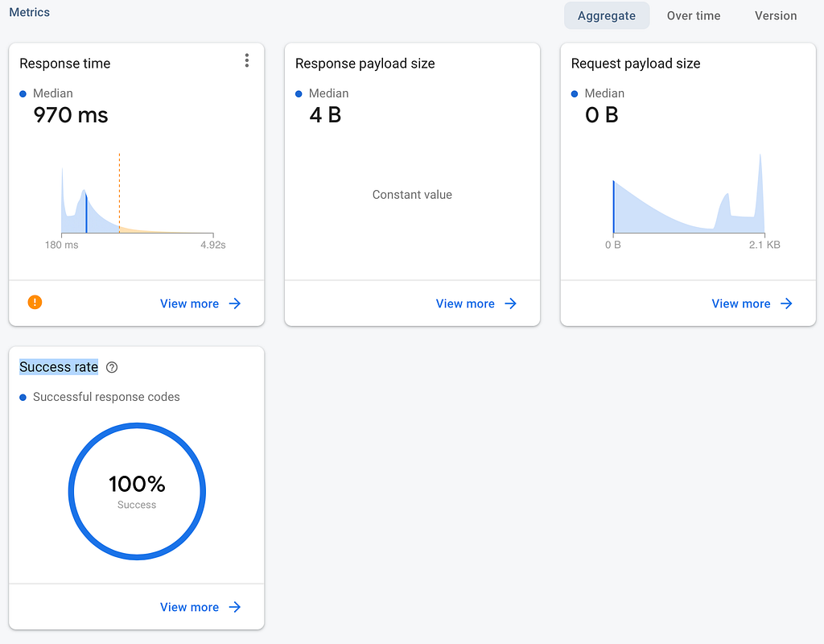Open the Response time card options menu

coord(247,61)
